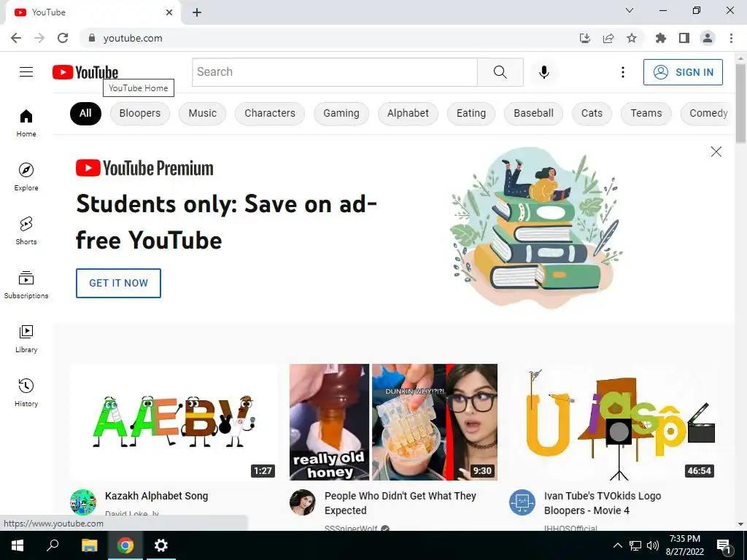Dismiss the YouTube Premium banner
The image size is (747, 560).
(716, 152)
